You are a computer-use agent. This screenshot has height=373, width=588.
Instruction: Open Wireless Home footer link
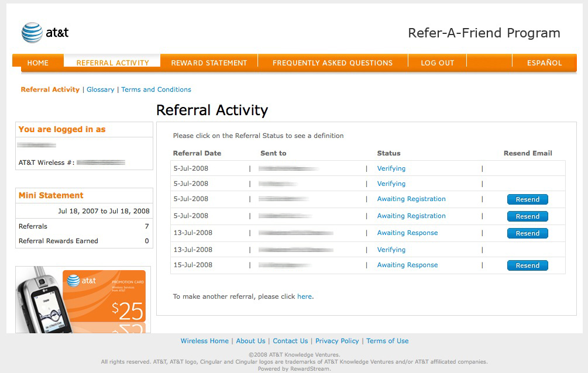(x=204, y=341)
